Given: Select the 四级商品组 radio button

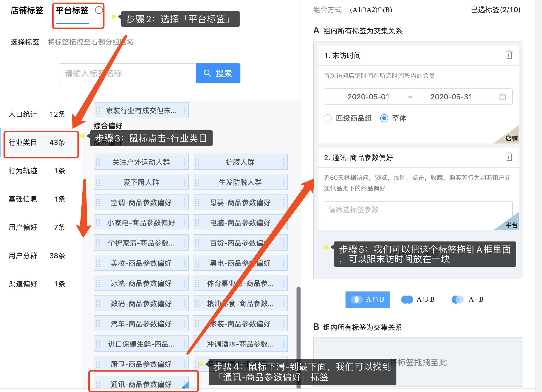Looking at the screenshot, I should [328, 118].
